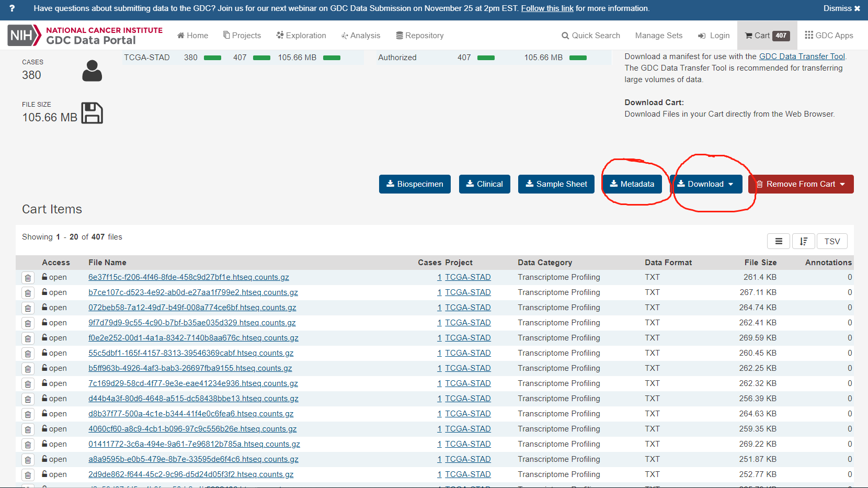The width and height of the screenshot is (868, 488).
Task: Remove file 01411772 from cart via trash icon
Action: 28,445
